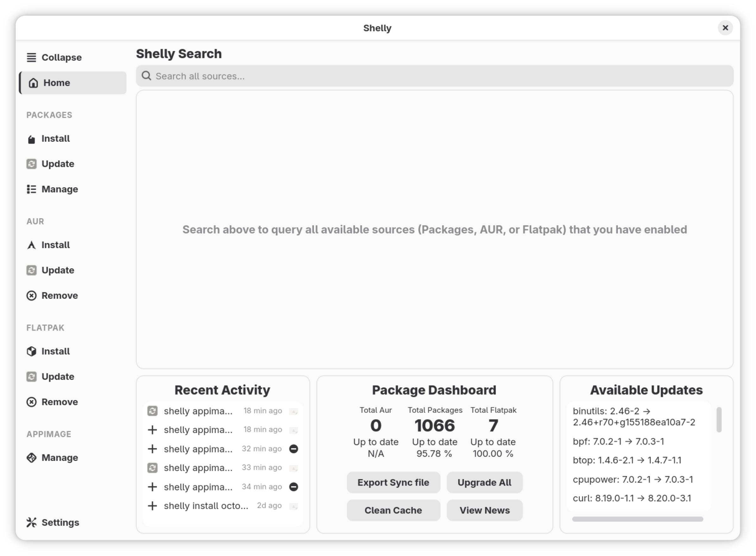Screen dimensions: 756x556
Task: Click the Upgrade All button
Action: pos(484,483)
